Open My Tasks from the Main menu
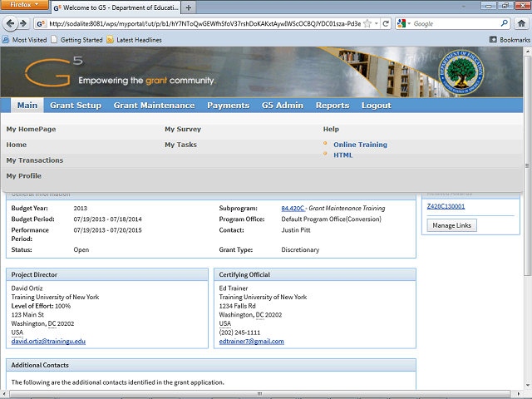 (181, 145)
